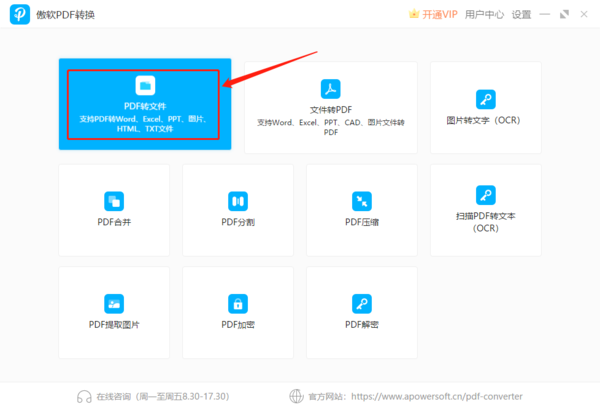Select the 文件转PDF tile icon

coord(330,88)
